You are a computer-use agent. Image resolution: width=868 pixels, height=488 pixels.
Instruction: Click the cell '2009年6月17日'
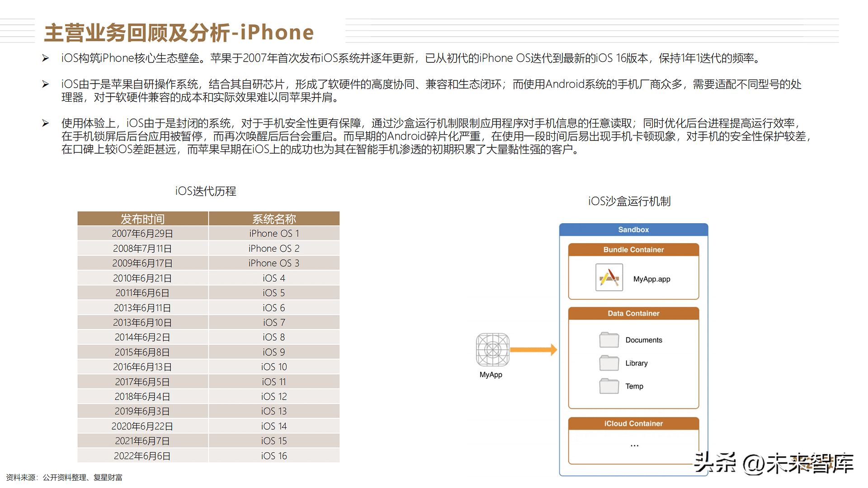click(x=143, y=263)
